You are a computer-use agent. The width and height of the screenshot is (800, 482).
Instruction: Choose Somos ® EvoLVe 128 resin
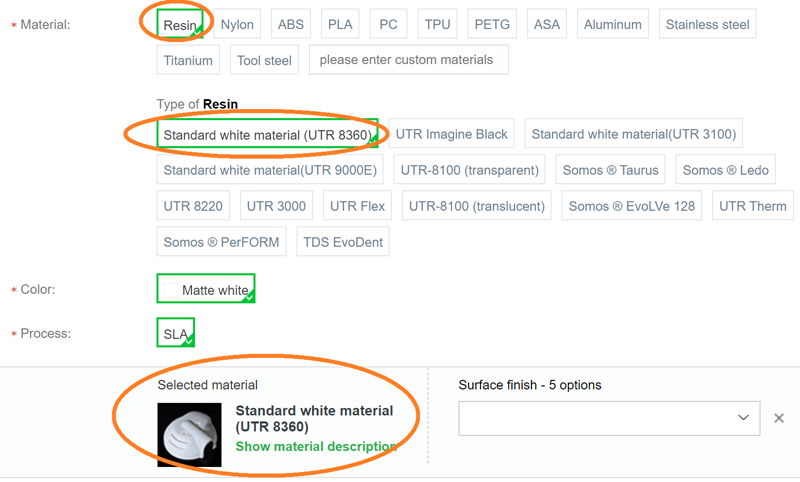coord(631,206)
